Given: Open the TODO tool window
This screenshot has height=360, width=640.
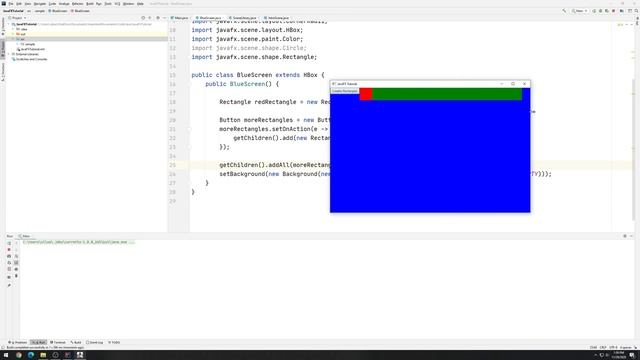Looking at the screenshot, I should [x=114, y=342].
